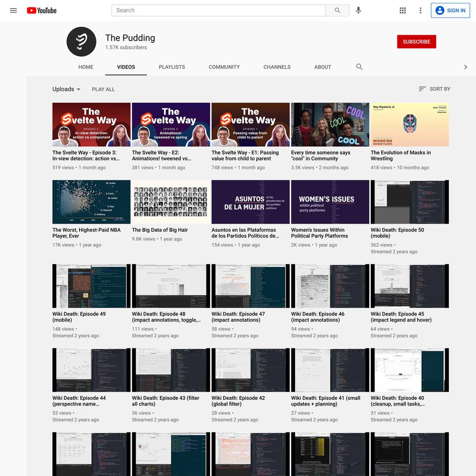Open the Big Hair video thumbnail
The width and height of the screenshot is (476, 476).
tap(171, 202)
